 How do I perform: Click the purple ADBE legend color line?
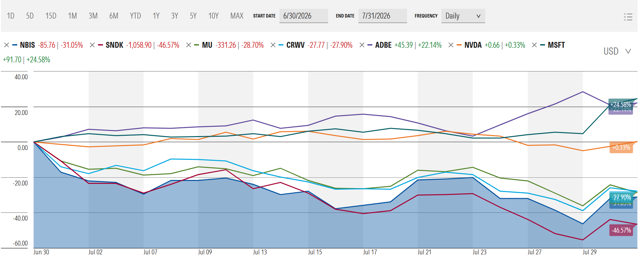(370, 45)
